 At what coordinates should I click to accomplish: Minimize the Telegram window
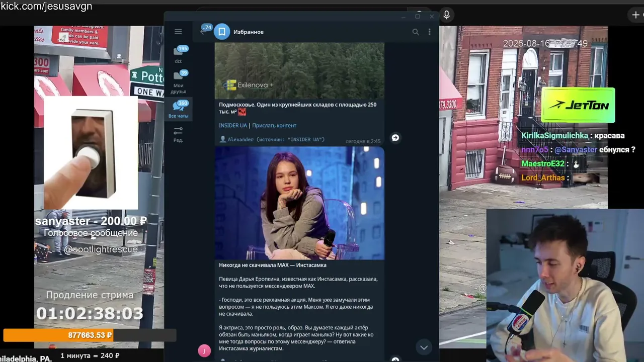pos(403,17)
